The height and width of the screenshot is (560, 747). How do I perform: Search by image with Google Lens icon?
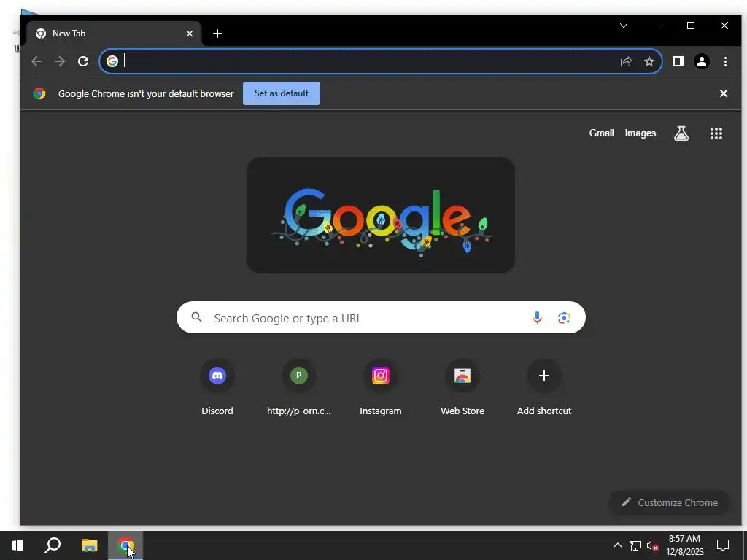pos(564,318)
